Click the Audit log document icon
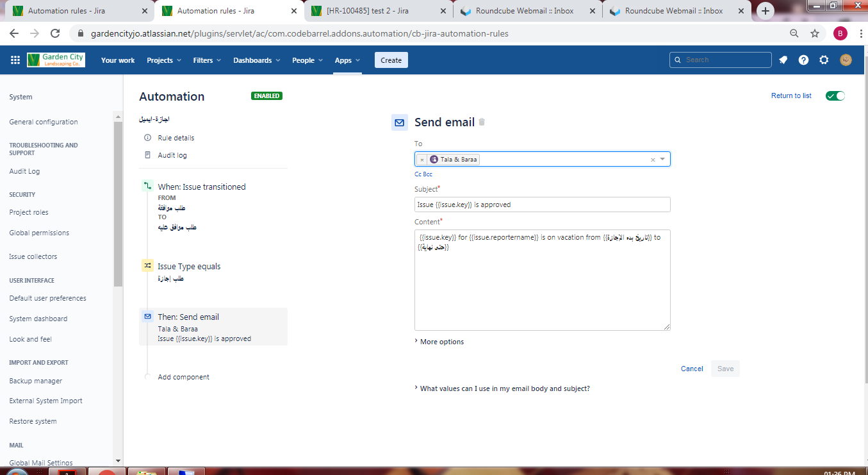 pyautogui.click(x=148, y=155)
